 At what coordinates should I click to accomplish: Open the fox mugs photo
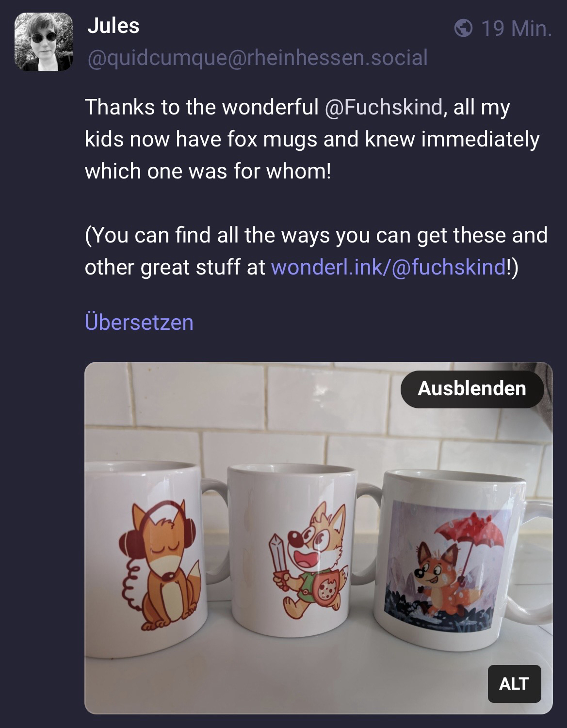[x=319, y=538]
